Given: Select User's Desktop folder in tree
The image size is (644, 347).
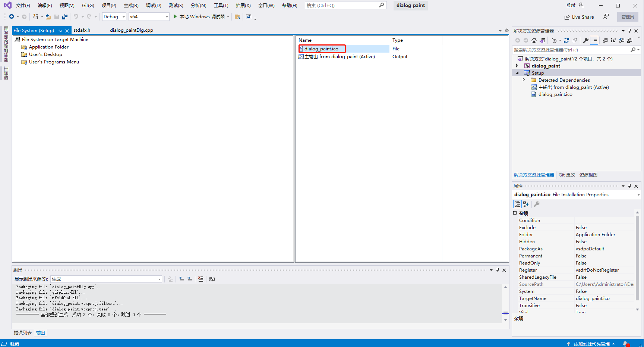Looking at the screenshot, I should click(45, 54).
